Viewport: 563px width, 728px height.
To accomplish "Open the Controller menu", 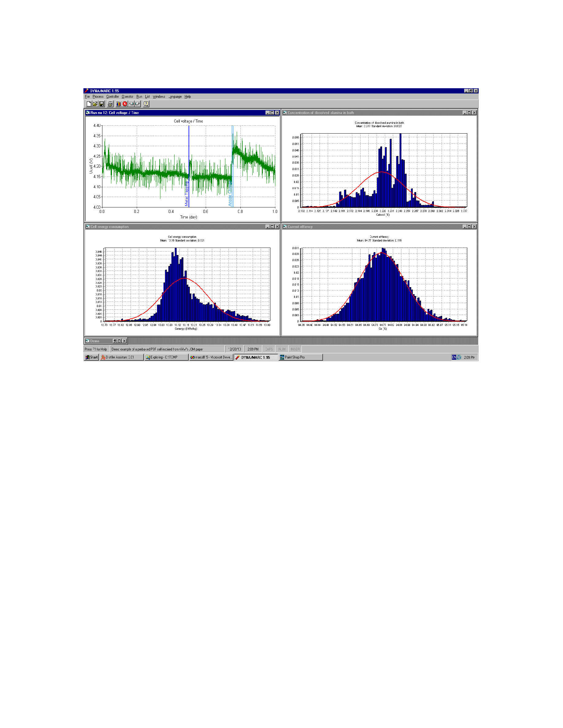I will click(x=113, y=97).
